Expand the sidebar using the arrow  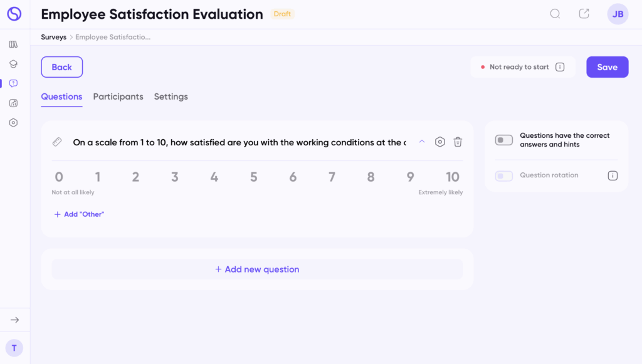[14, 320]
